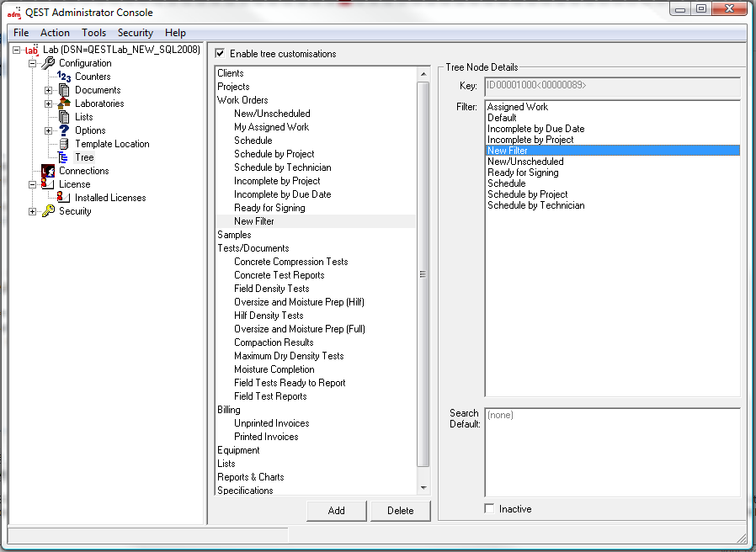Open the Action menu
The height and width of the screenshot is (552, 756).
(55, 33)
